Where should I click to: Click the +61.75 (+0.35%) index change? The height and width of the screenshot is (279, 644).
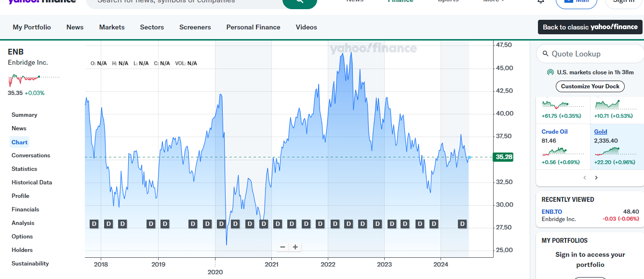(562, 116)
